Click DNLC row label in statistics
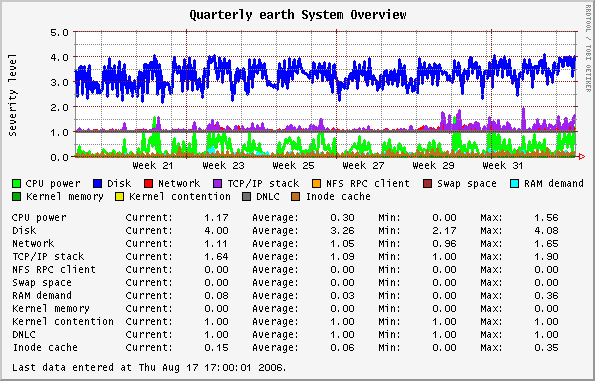This screenshot has width=595, height=381. [24, 335]
